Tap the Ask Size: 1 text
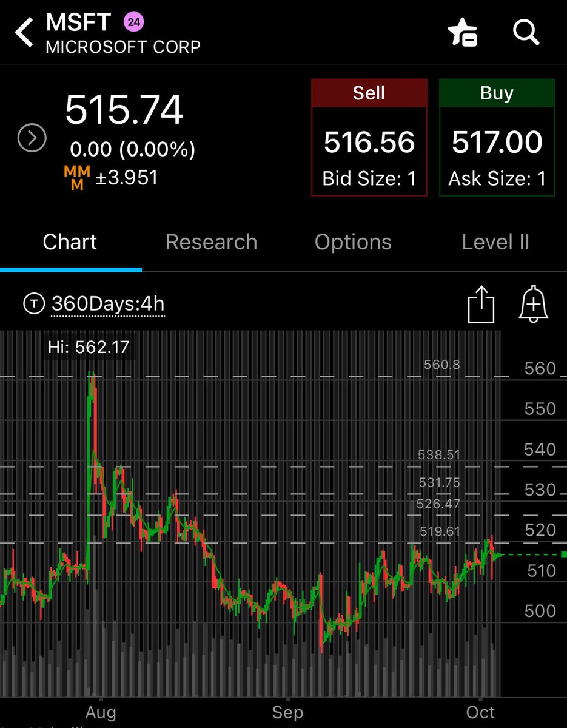Viewport: 567px width, 728px height. 497,178
